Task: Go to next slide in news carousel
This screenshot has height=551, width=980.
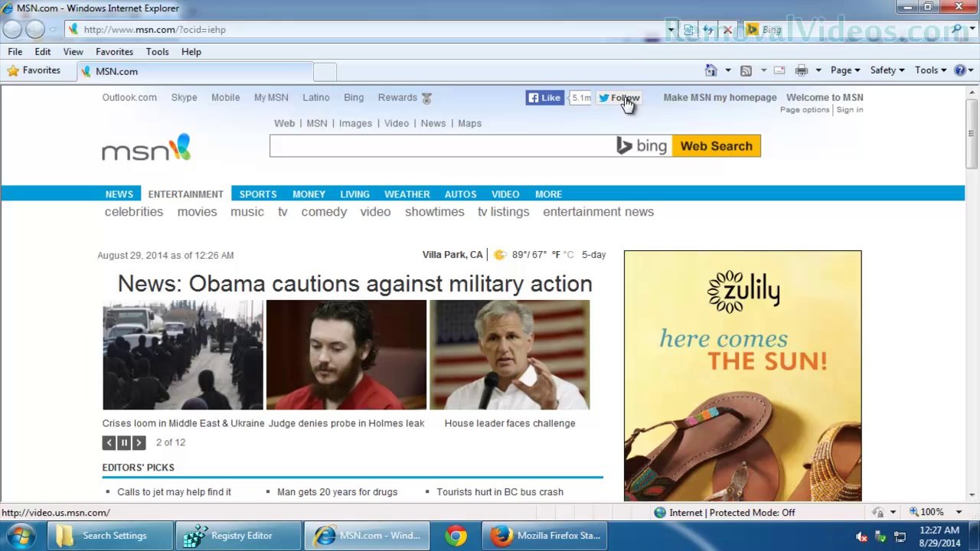Action: point(139,442)
